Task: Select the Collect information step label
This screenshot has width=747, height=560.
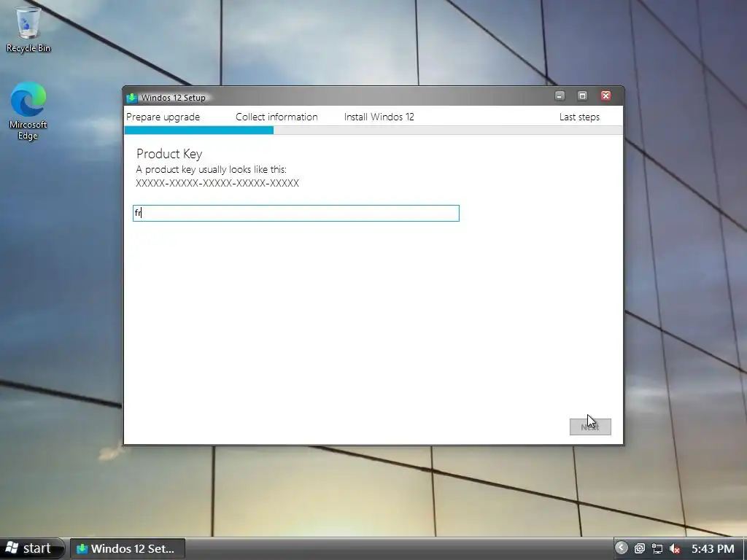Action: 276,117
